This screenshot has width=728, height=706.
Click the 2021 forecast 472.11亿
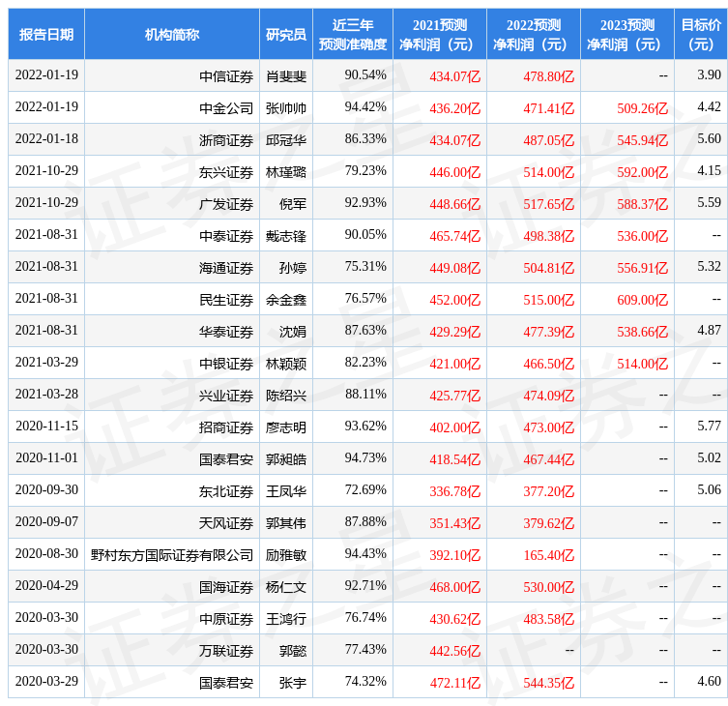click(455, 683)
